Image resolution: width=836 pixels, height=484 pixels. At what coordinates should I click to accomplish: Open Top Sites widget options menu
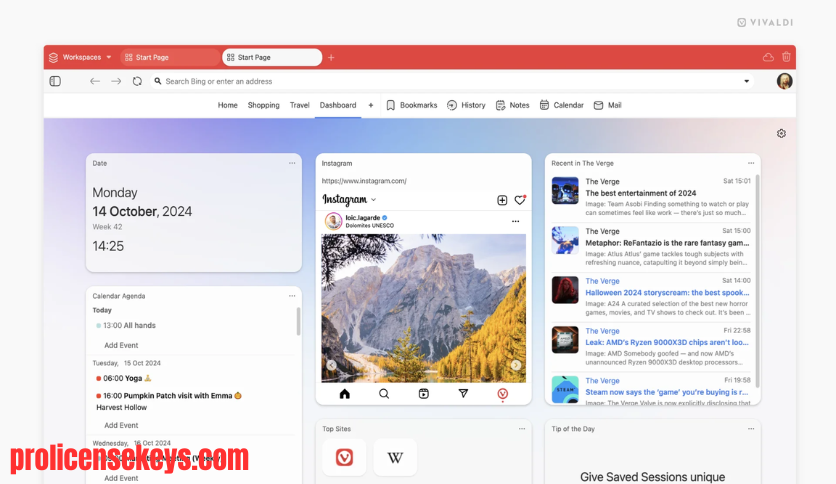click(522, 429)
